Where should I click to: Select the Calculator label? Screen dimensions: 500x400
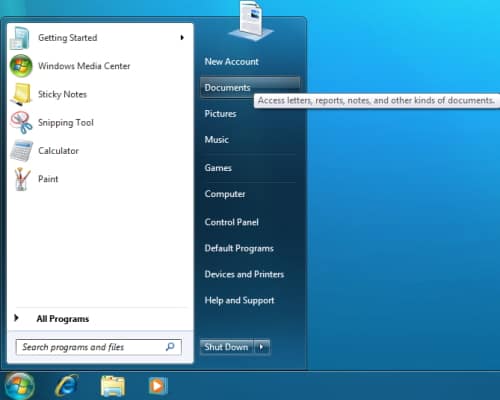pos(58,151)
